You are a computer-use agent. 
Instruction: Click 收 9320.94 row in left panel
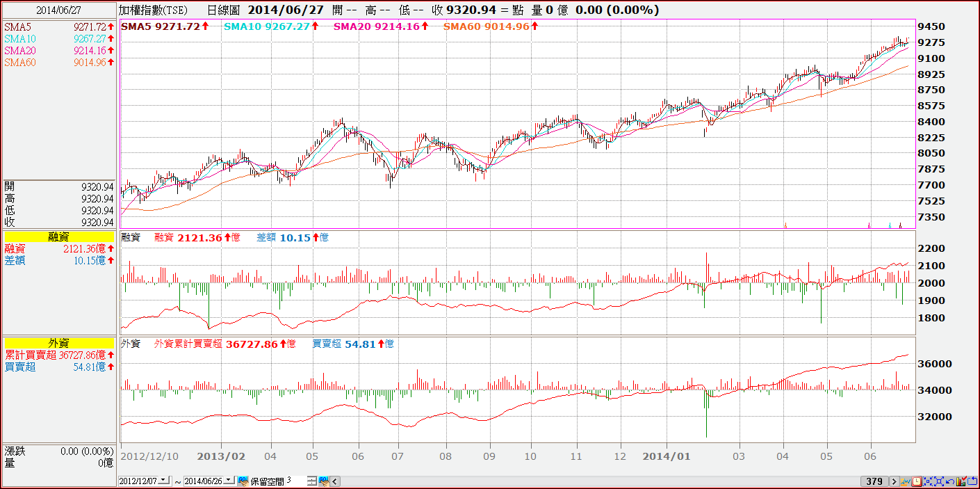click(x=59, y=223)
